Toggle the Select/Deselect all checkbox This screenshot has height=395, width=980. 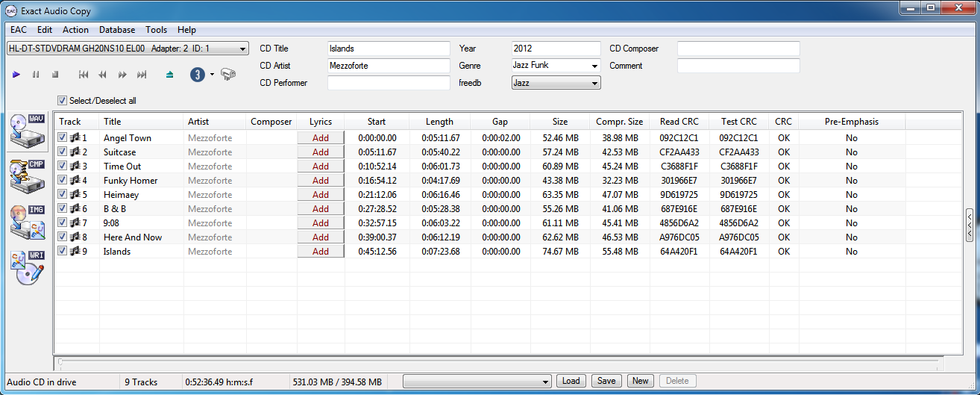coord(63,101)
